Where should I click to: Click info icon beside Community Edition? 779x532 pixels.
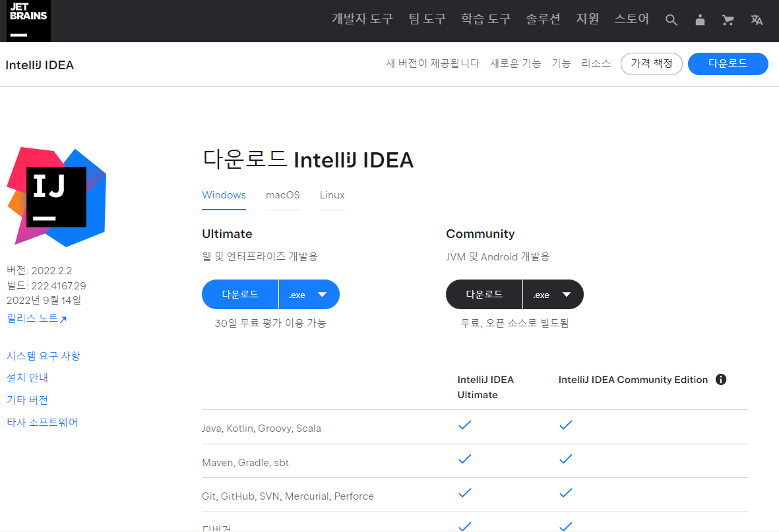click(x=721, y=380)
